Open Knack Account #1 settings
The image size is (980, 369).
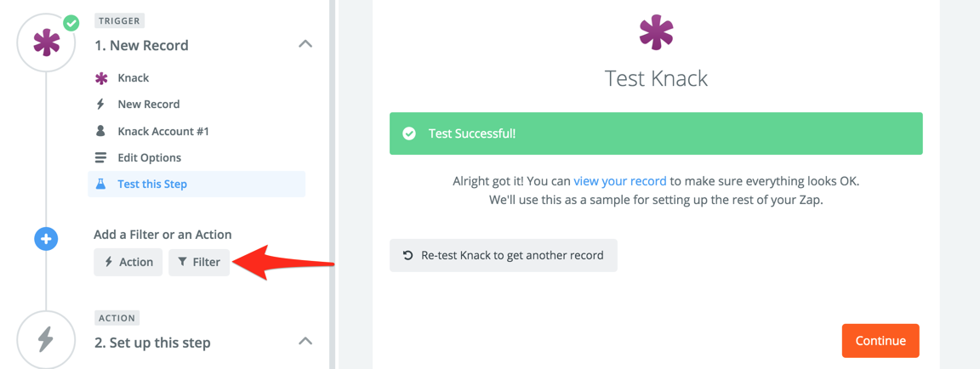click(162, 131)
